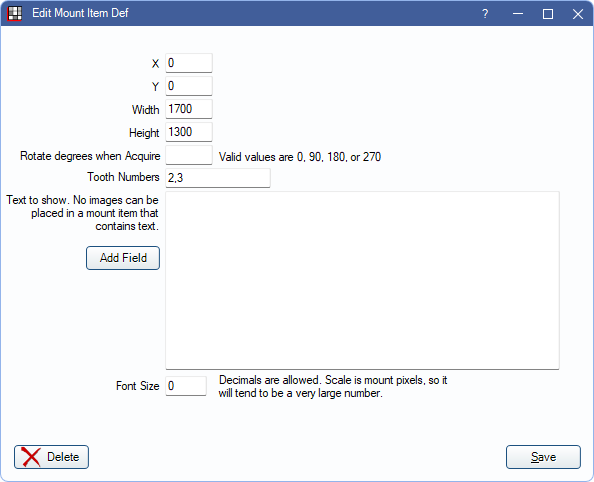Viewport: 594px width, 482px height.
Task: Click the mount grid app icon in title bar
Action: coord(15,14)
